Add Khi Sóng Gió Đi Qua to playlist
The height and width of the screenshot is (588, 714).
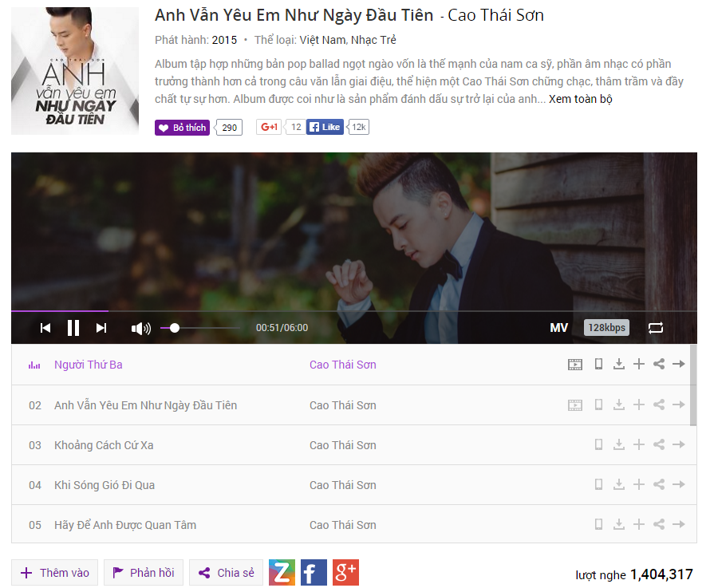click(639, 484)
